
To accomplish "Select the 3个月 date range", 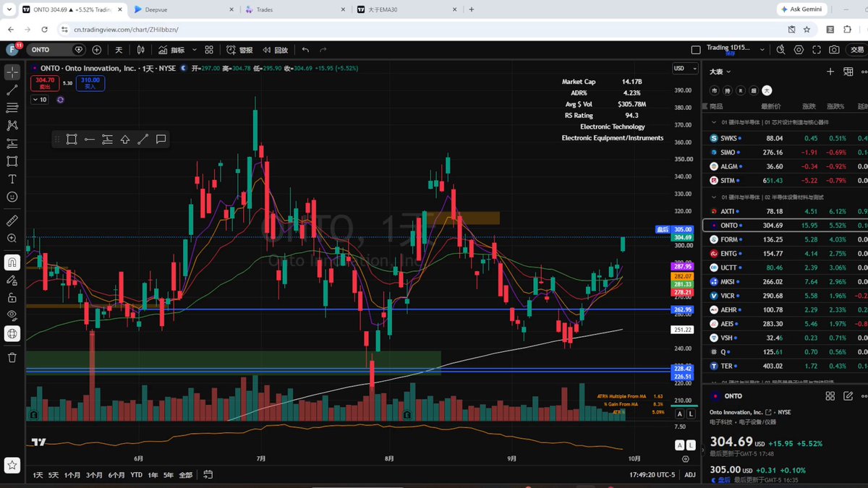I will 94,475.
